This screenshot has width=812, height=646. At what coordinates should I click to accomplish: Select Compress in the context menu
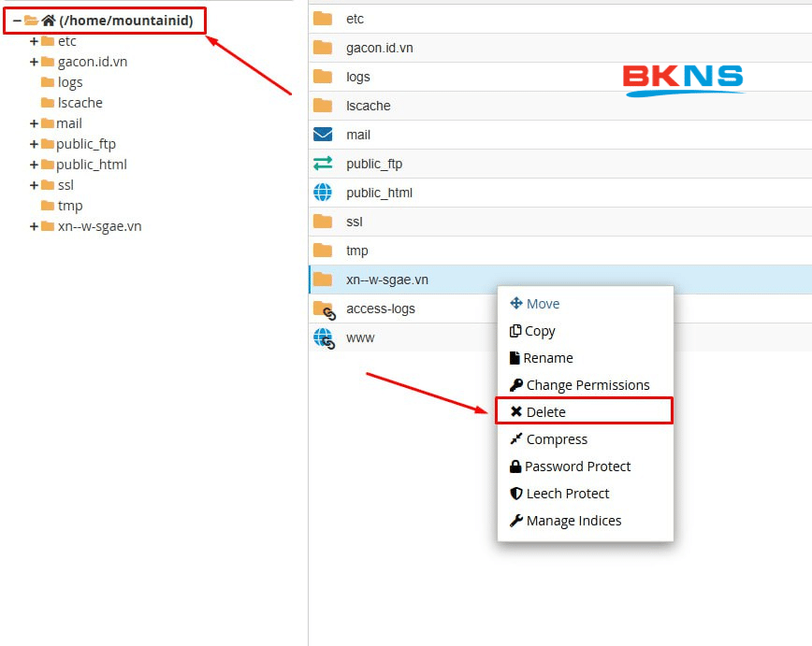[x=557, y=439]
